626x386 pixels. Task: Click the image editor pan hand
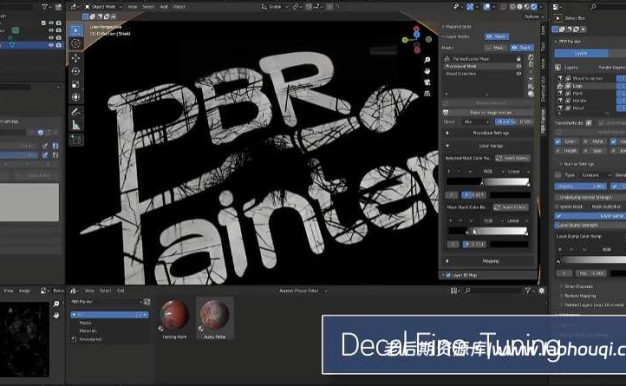coord(56,315)
